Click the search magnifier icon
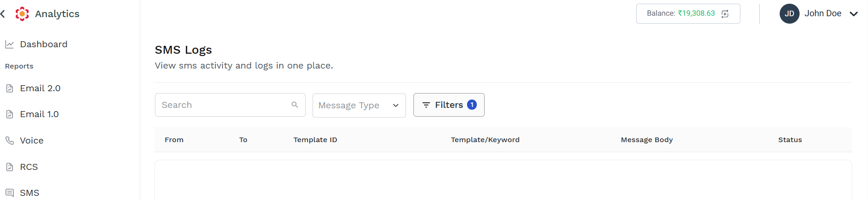This screenshot has height=200, width=868. tap(295, 105)
